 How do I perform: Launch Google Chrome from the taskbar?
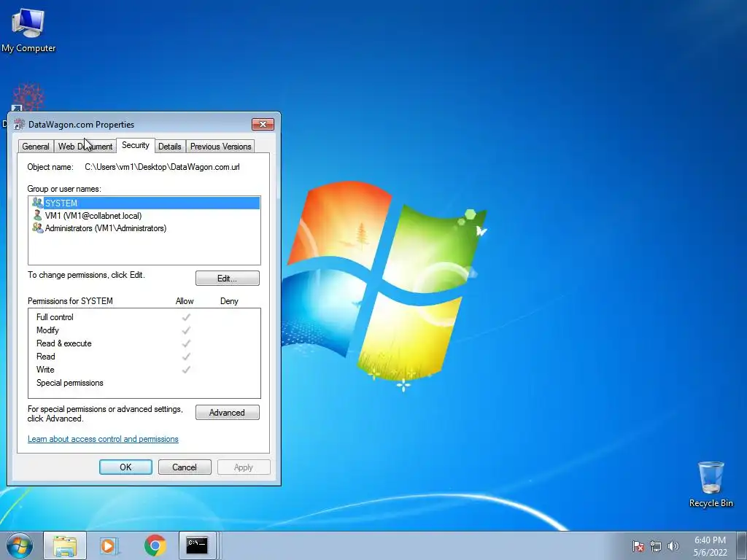[x=155, y=545]
